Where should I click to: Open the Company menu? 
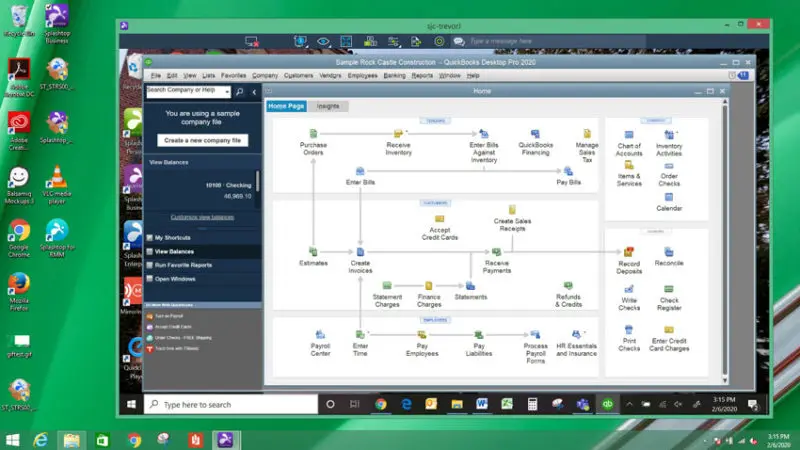[x=265, y=76]
